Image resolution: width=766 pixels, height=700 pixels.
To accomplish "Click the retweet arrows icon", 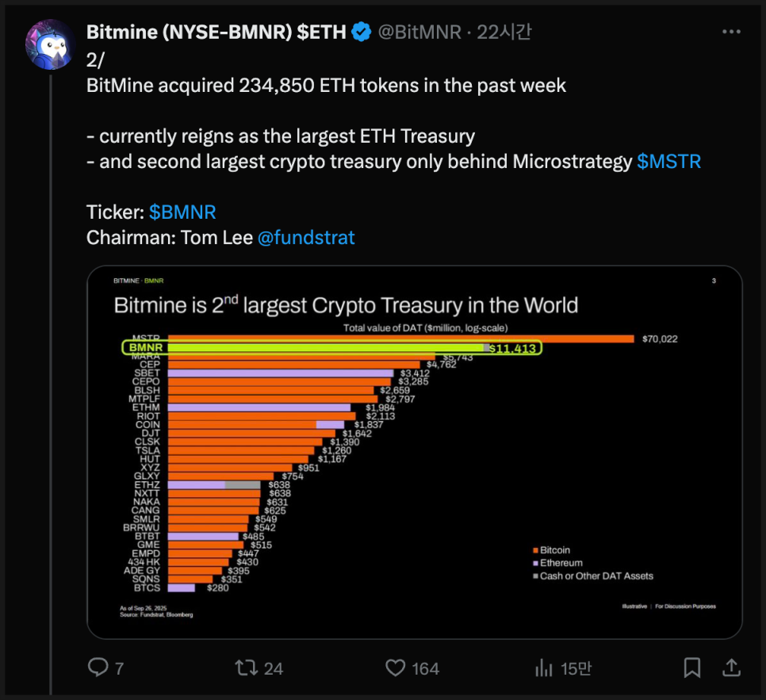I will pyautogui.click(x=246, y=667).
